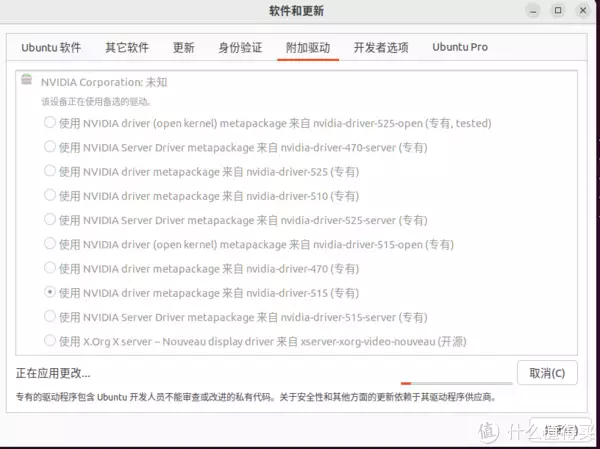Choose nvidia-driver-515-open radio option
600x449 pixels.
pyautogui.click(x=50, y=243)
